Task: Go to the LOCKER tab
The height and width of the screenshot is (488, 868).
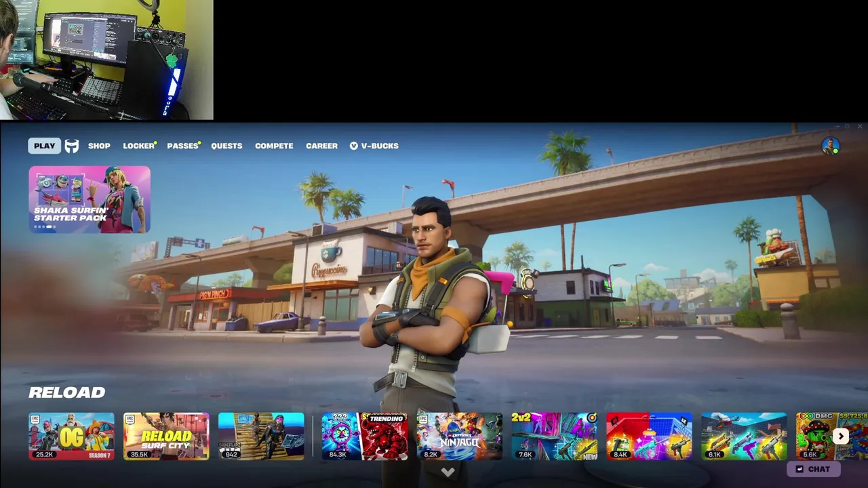Action: (x=139, y=146)
